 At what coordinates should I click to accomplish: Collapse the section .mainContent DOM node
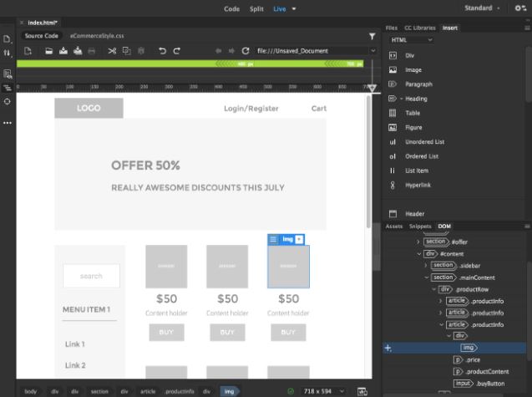tap(427, 277)
